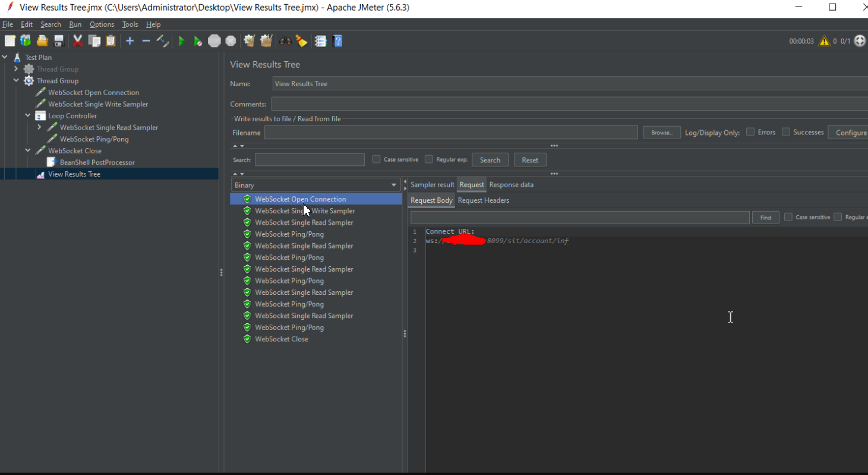
Task: Select WebSocket Open Connection in test plan tree
Action: (93, 93)
